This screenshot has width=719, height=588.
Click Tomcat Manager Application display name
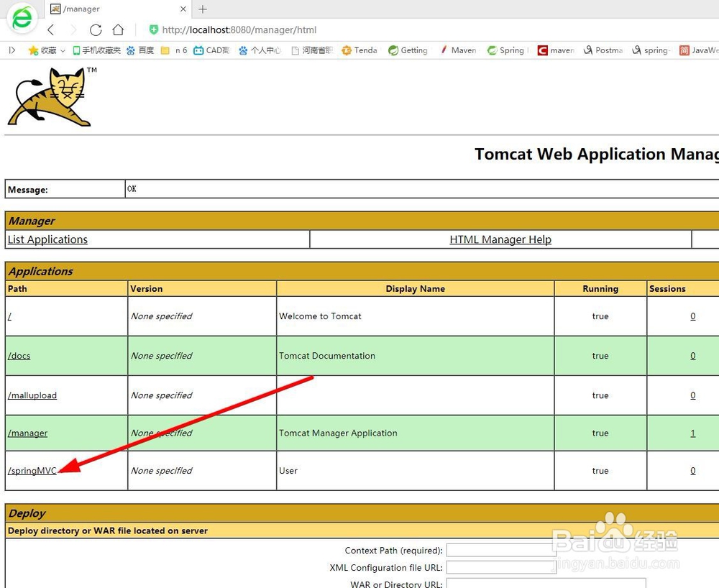coord(338,433)
